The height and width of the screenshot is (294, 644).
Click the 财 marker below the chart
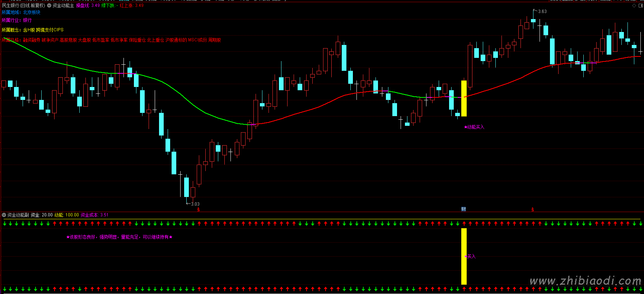[463, 209]
